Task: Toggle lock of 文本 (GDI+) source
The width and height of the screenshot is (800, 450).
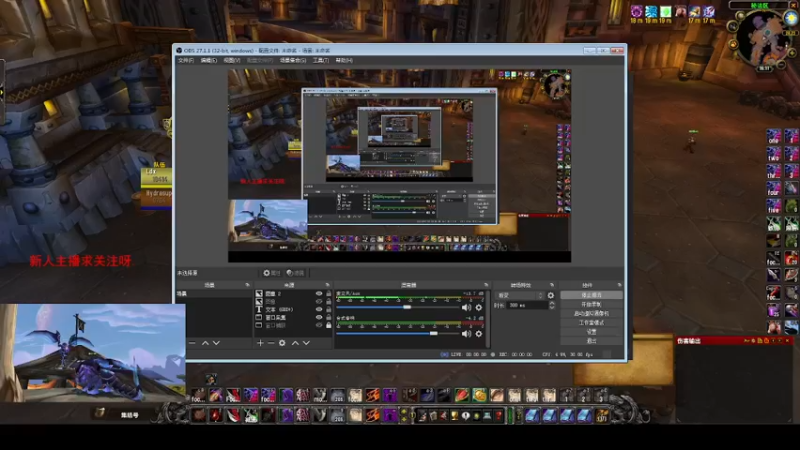Action: [x=329, y=309]
